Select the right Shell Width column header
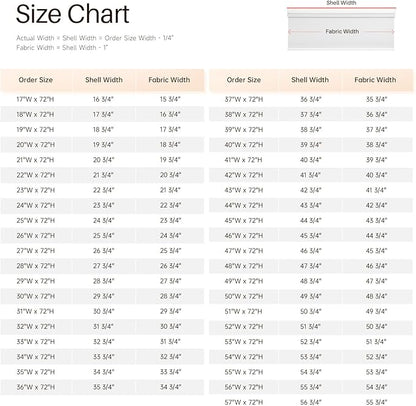 (310, 80)
